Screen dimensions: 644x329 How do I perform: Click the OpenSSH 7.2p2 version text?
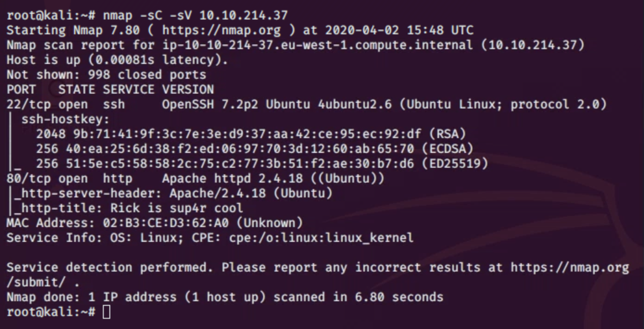[211, 104]
